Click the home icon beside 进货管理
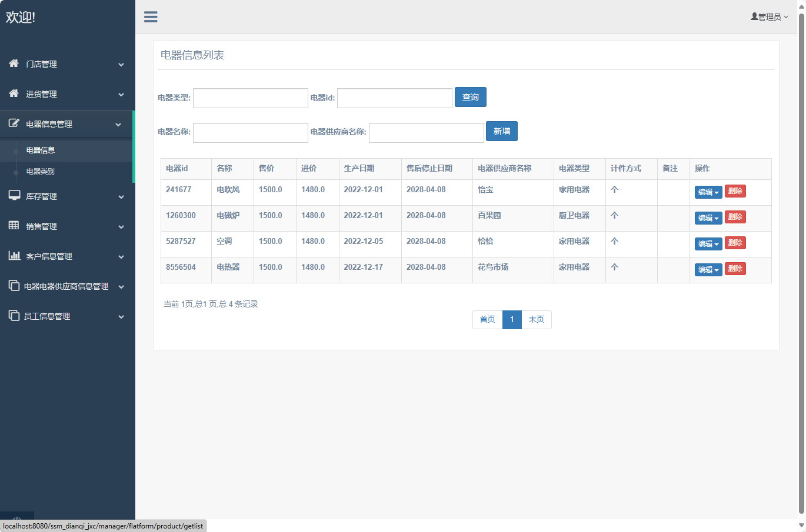 14,93
